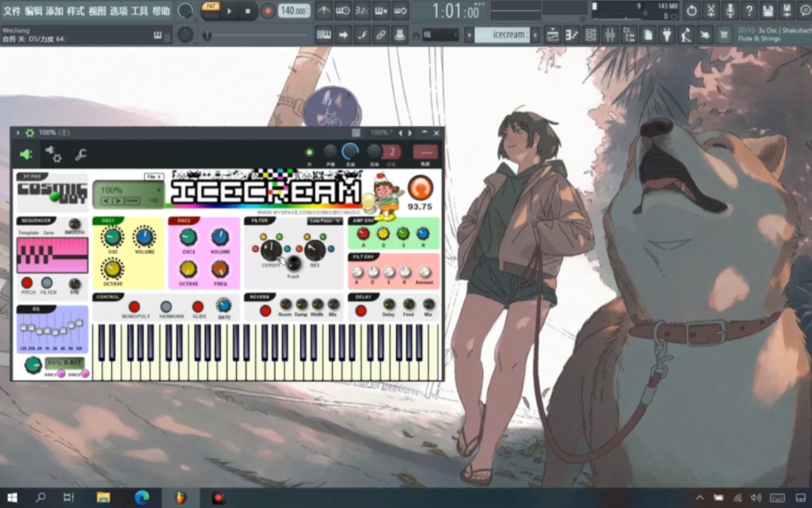
Task: Click the question mark help icon
Action: (749, 10)
